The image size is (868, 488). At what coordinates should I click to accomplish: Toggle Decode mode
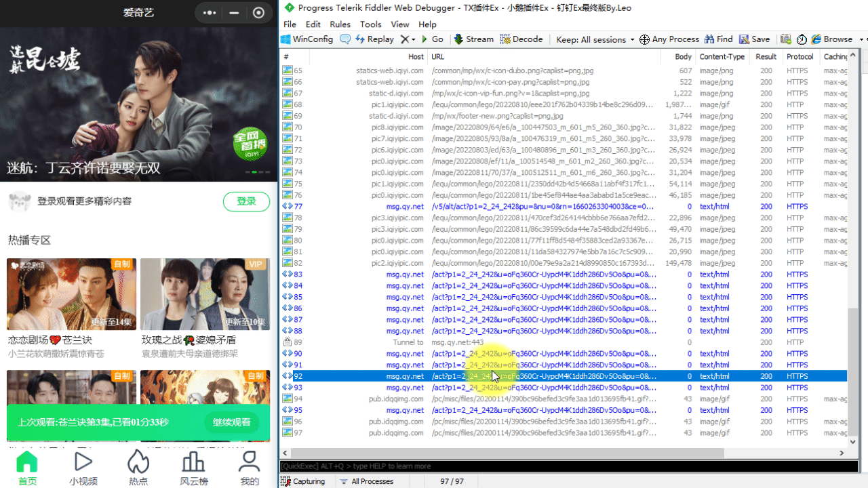[x=521, y=39]
